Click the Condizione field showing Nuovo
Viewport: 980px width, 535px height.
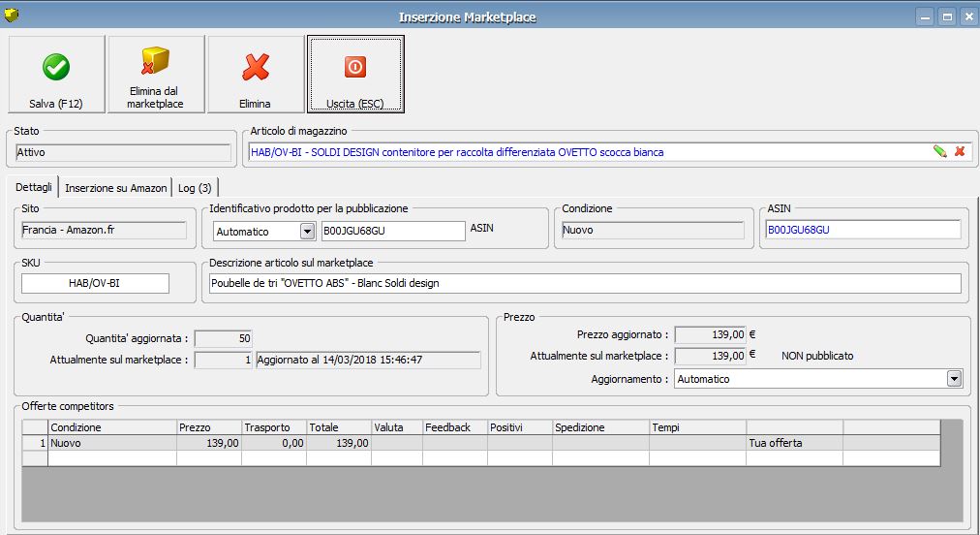653,230
